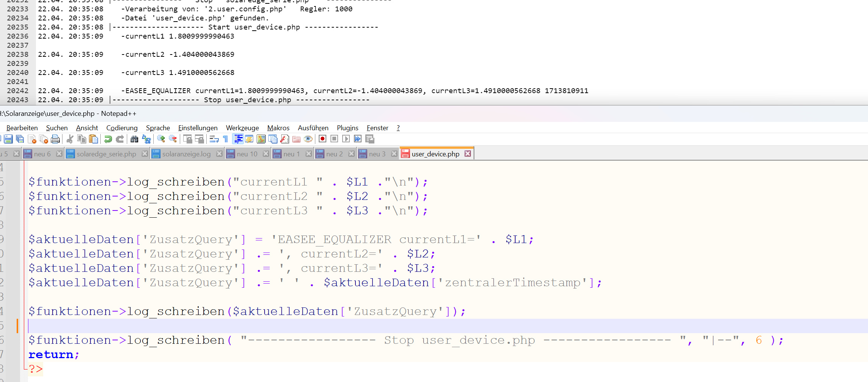This screenshot has height=382, width=868.
Task: Start macro recording with red dot icon
Action: tap(323, 139)
